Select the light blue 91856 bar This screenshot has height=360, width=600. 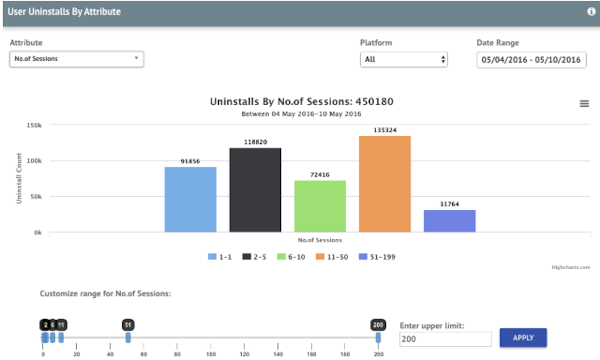(191, 199)
